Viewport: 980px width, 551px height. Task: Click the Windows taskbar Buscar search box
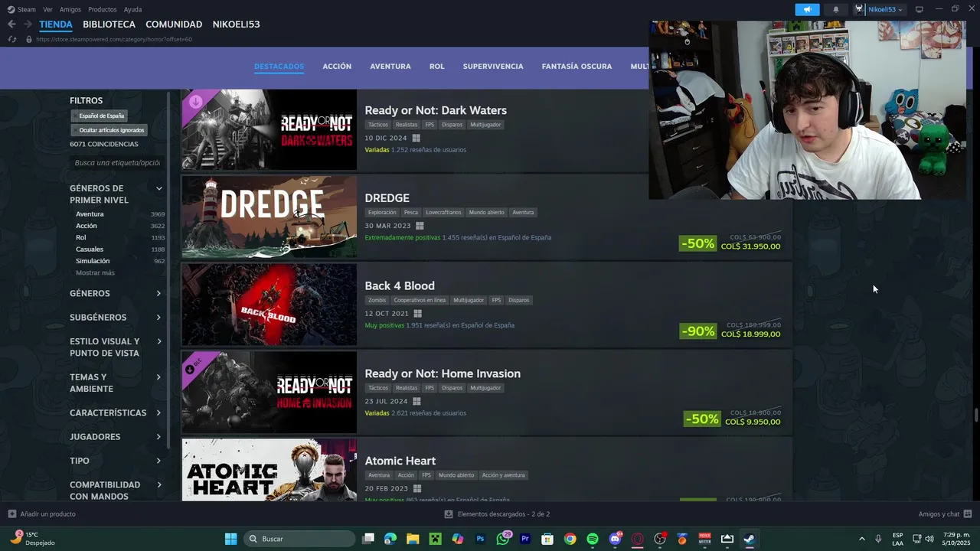pos(299,539)
